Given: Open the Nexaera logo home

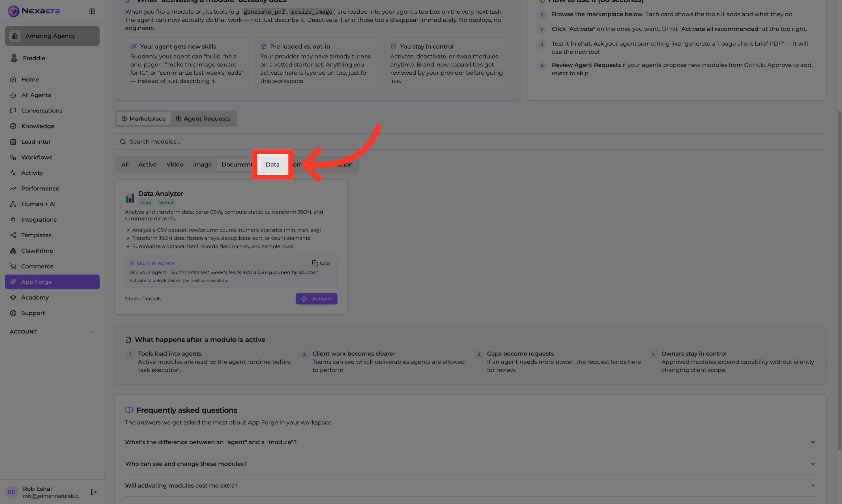Looking at the screenshot, I should (x=34, y=11).
